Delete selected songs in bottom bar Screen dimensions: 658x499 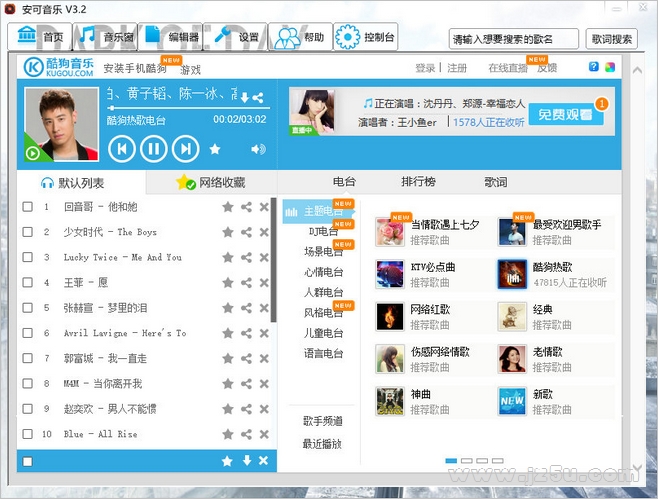coord(264,461)
